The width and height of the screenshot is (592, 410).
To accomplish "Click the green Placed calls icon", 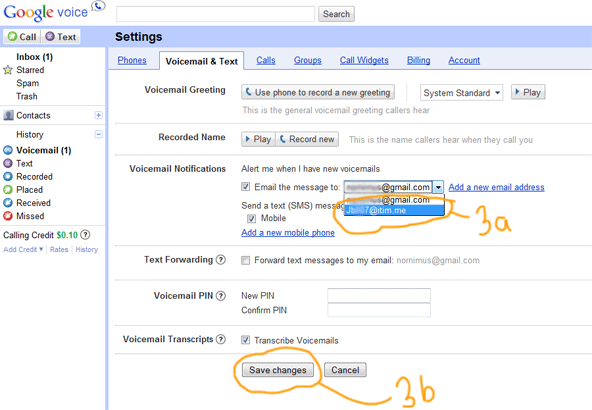I will 8,190.
